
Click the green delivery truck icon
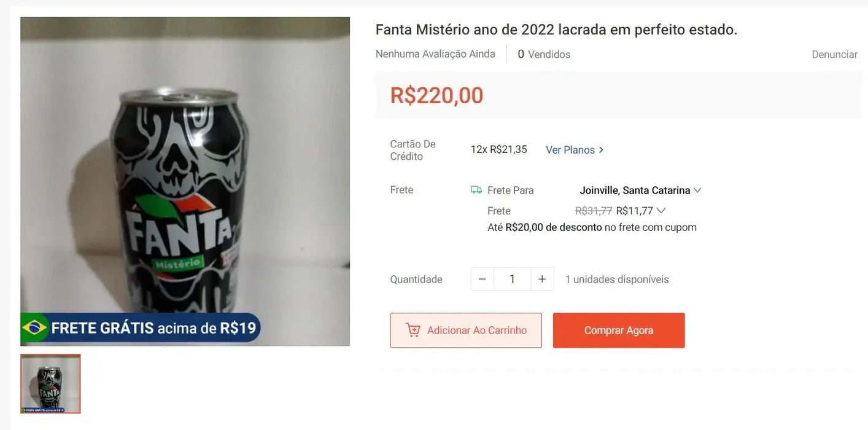coord(476,190)
